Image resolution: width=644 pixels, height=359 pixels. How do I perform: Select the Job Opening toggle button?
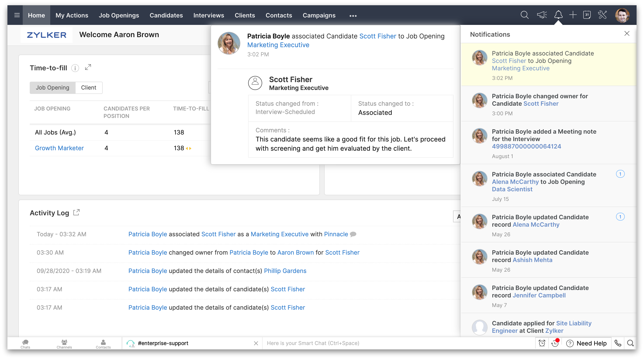(52, 88)
